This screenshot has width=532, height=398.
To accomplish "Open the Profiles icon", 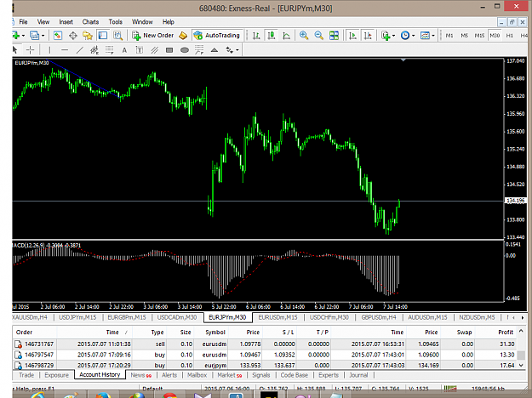I will tap(34, 35).
